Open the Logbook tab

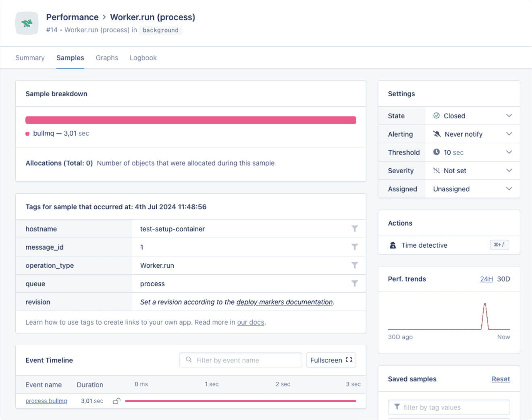point(143,58)
